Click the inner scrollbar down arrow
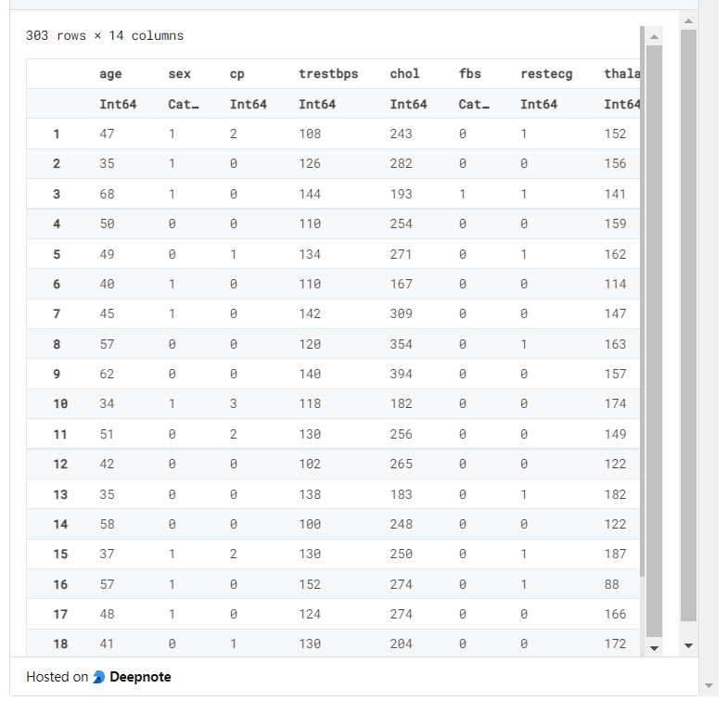Viewport: 728px width, 714px height. point(654,648)
